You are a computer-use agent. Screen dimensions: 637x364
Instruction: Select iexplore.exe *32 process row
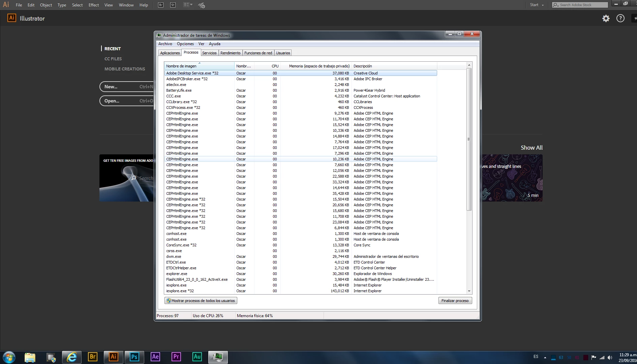301,291
